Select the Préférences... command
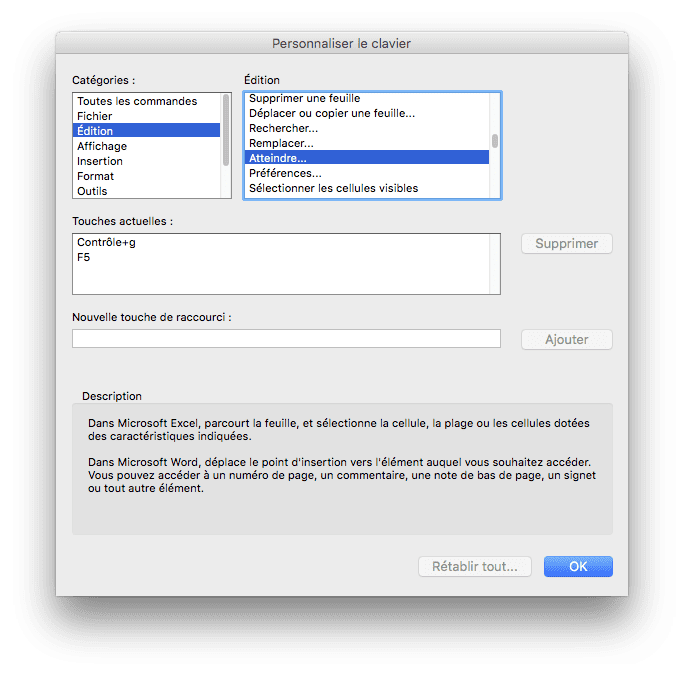This screenshot has height=676, width=684. click(x=367, y=173)
